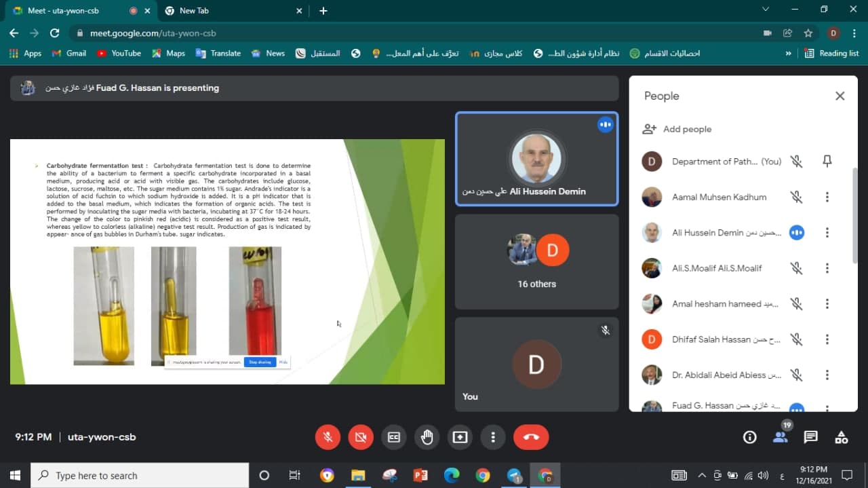868x488 pixels.
Task: Open options for Aamal Muhsen Kadhum
Action: click(x=827, y=197)
